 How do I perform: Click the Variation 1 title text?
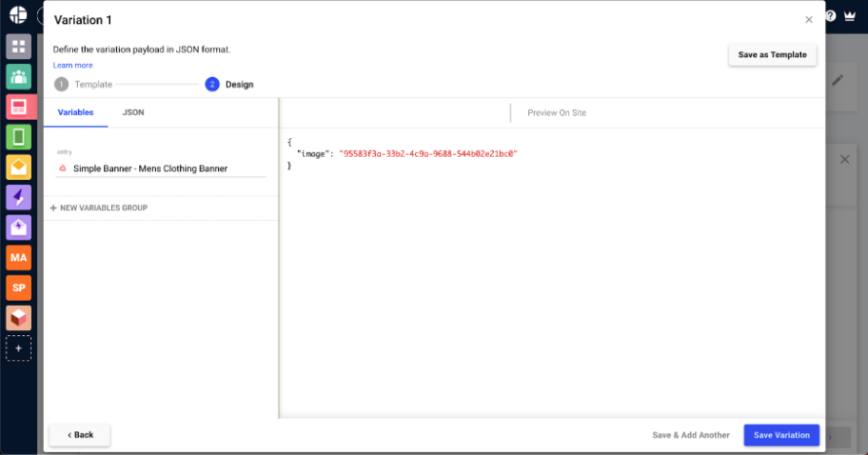click(x=83, y=20)
